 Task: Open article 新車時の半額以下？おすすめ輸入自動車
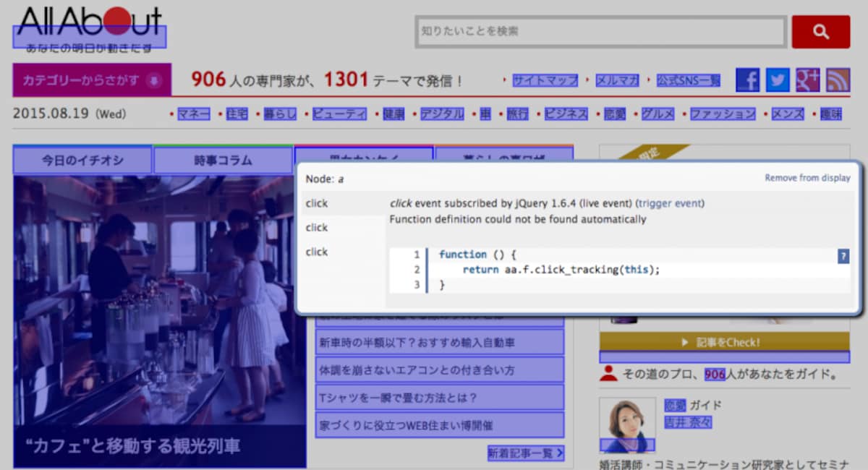(440, 342)
